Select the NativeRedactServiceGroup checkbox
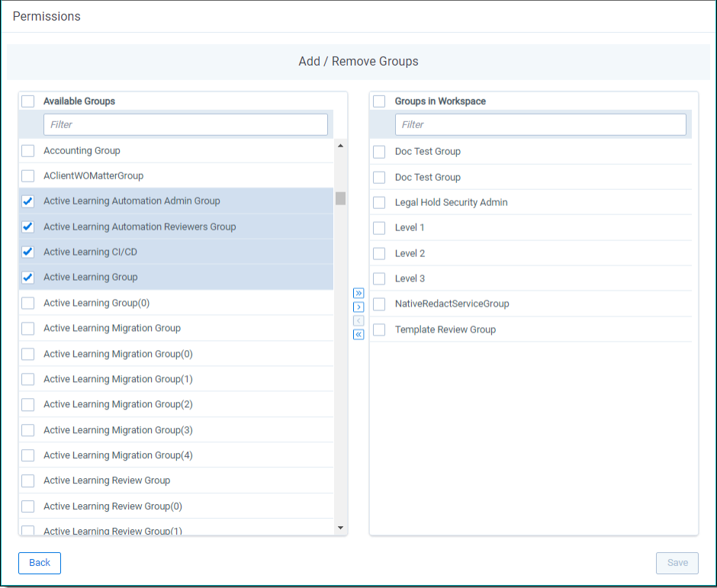The width and height of the screenshot is (717, 588). point(379,304)
